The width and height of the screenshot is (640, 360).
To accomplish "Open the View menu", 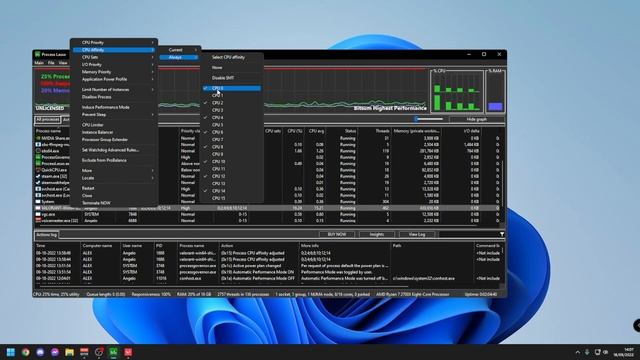I will tap(63, 63).
